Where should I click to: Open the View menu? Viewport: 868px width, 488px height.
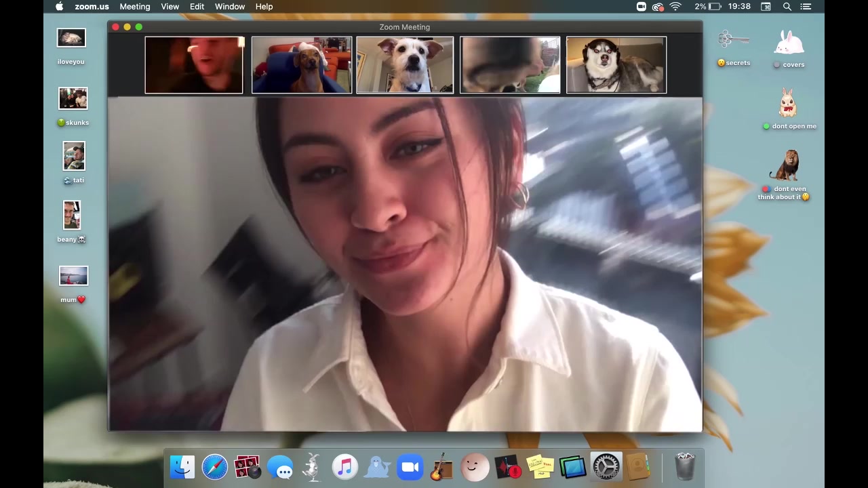coord(170,7)
